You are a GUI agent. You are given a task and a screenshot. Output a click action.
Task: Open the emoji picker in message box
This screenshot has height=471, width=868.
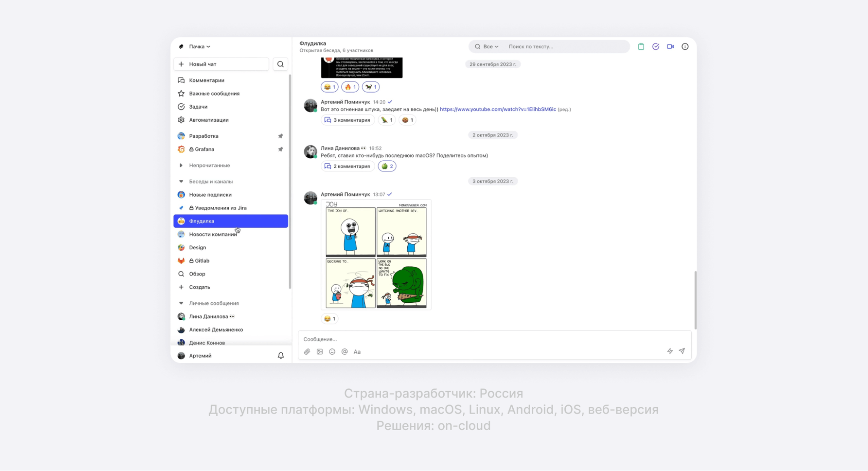(x=332, y=352)
